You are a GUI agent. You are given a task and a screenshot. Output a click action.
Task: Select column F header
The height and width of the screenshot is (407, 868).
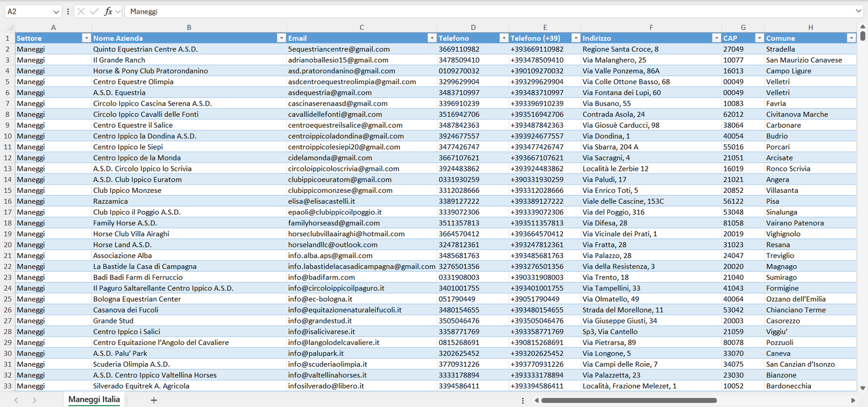tap(651, 28)
